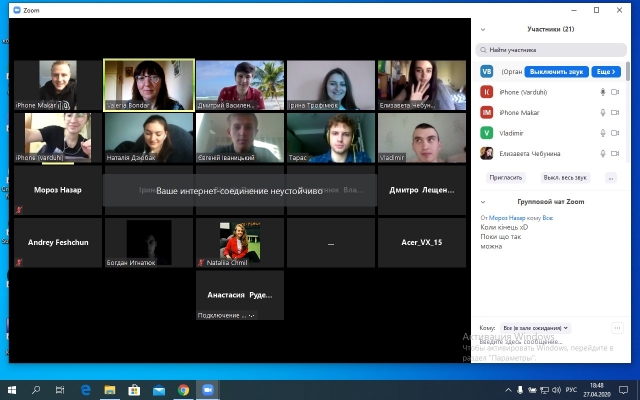Viewport: 640px width, 400px height.
Task: Show hidden tray icons chevron
Action: tap(508, 390)
